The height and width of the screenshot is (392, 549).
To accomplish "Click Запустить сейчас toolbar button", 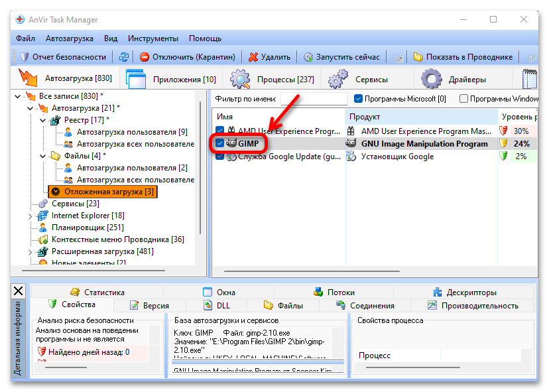I will pos(341,57).
